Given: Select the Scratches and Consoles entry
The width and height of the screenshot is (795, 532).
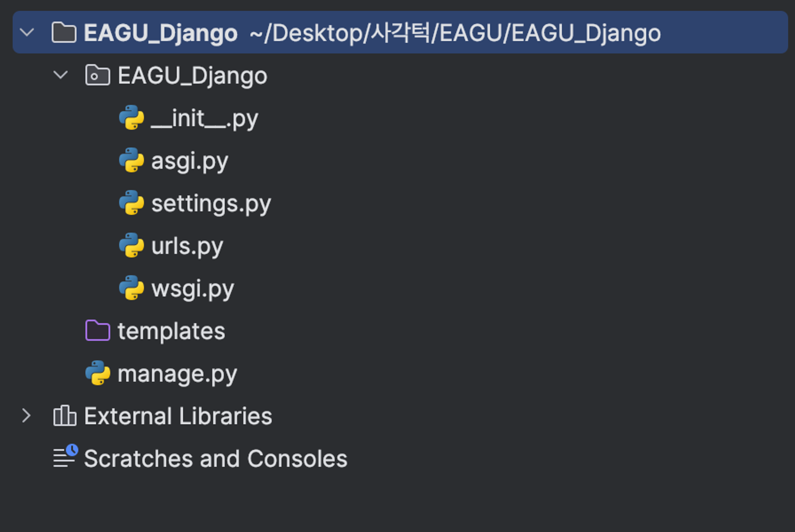Looking at the screenshot, I should coord(216,458).
